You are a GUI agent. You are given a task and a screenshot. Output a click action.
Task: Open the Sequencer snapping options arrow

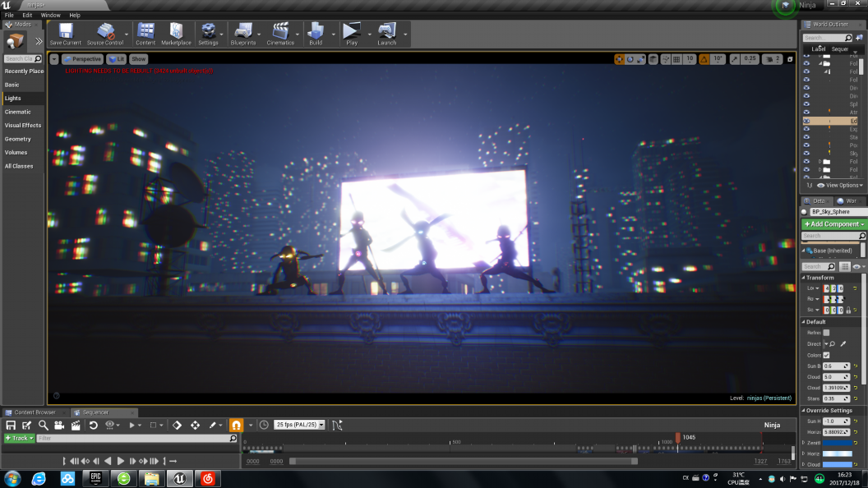(251, 426)
